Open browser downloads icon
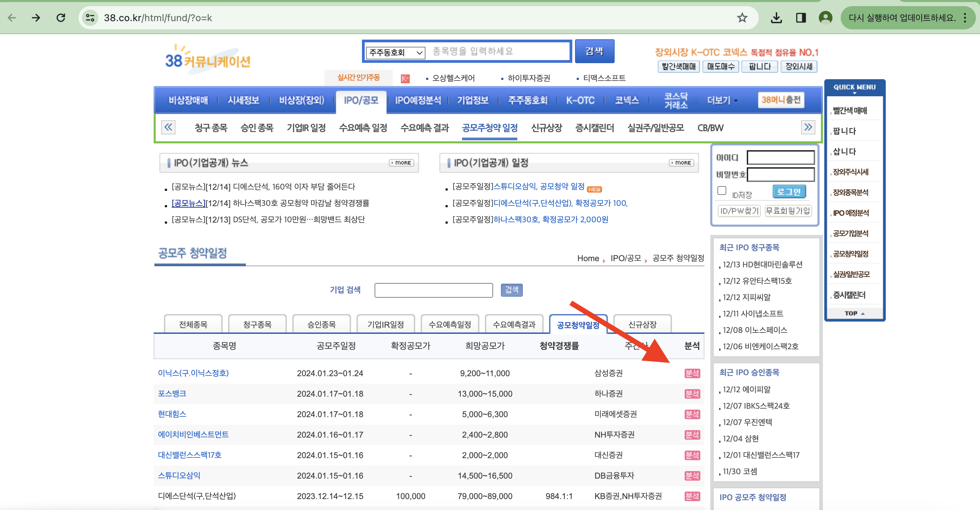 (x=776, y=18)
